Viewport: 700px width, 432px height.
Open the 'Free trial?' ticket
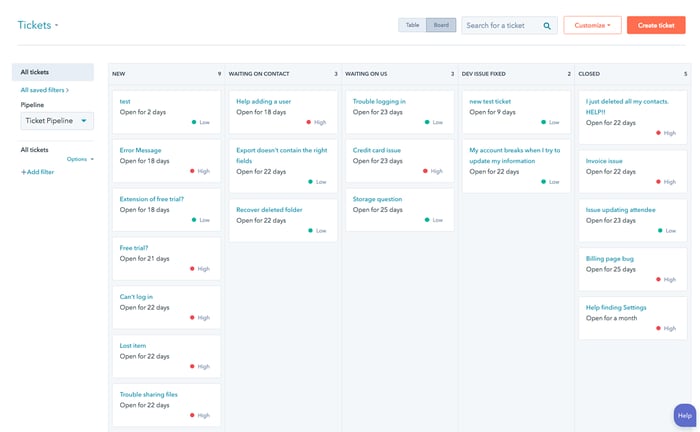[133, 248]
